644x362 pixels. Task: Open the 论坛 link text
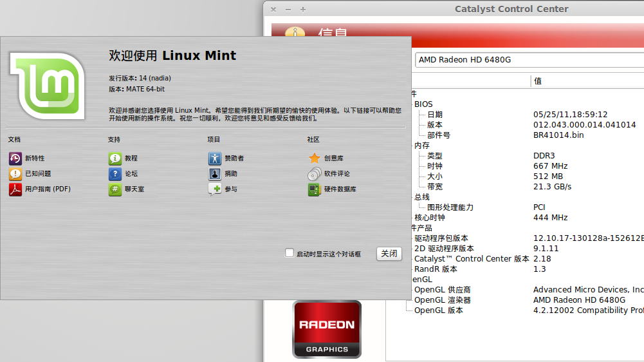[x=131, y=174]
